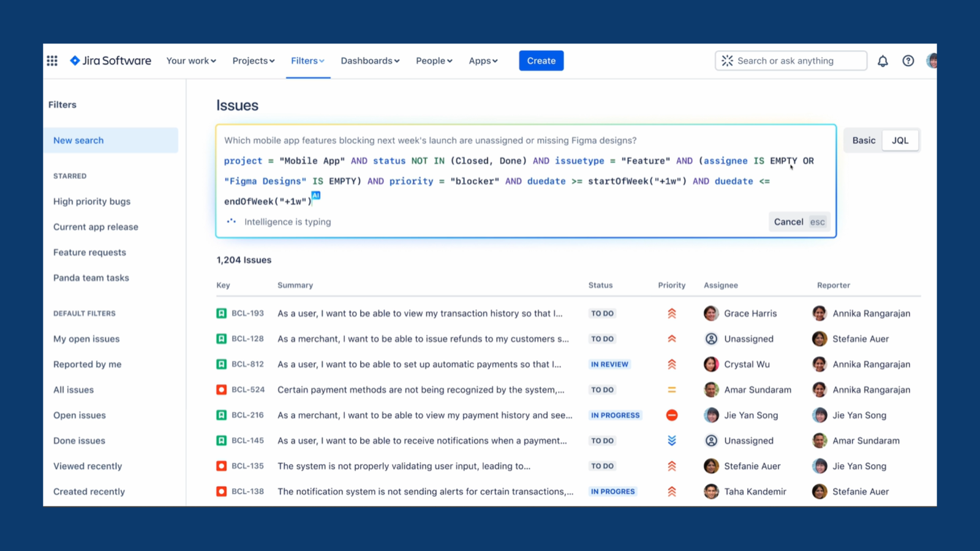Expand the Projects dropdown menu
The width and height of the screenshot is (980, 551).
pos(254,61)
